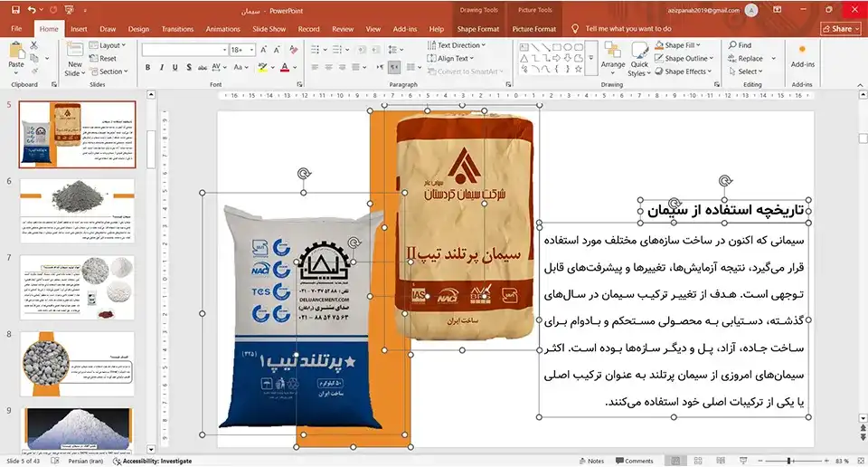Toggle Italic formatting
868x467 pixels.
coord(161,67)
